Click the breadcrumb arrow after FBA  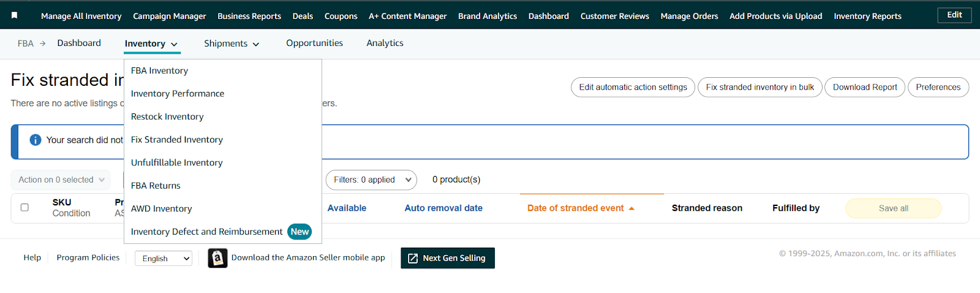42,44
